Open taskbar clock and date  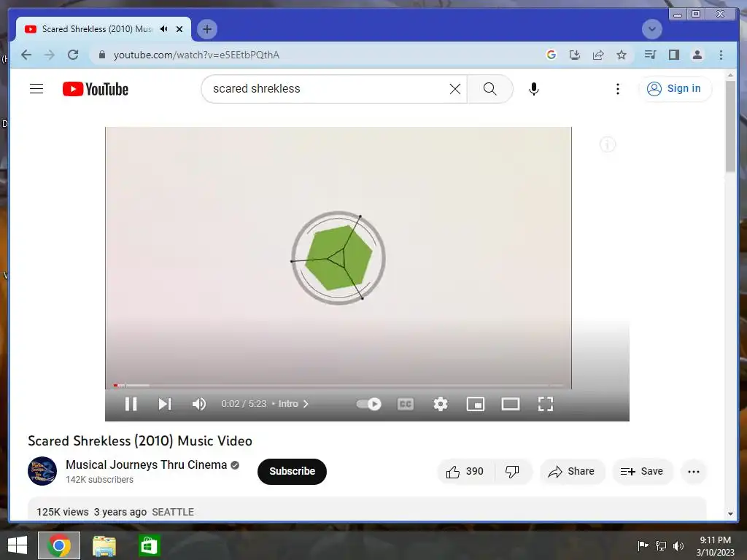[x=715, y=546]
